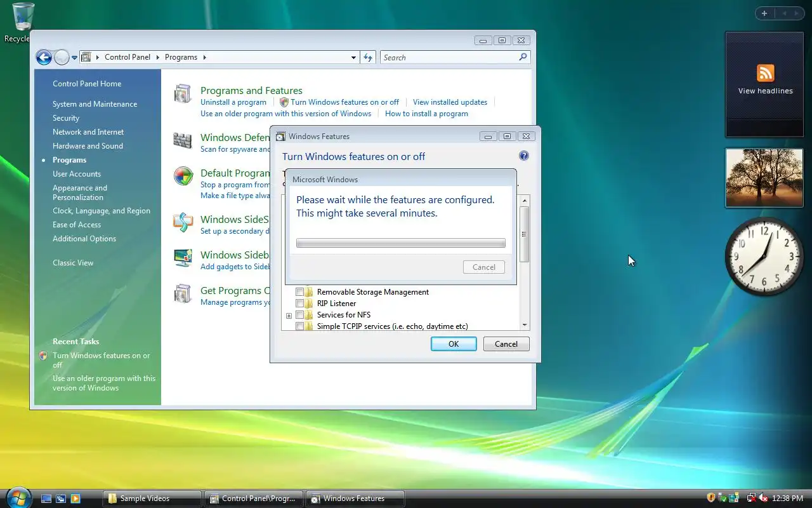Click Switch between windows Quick Launch icon

click(61, 498)
